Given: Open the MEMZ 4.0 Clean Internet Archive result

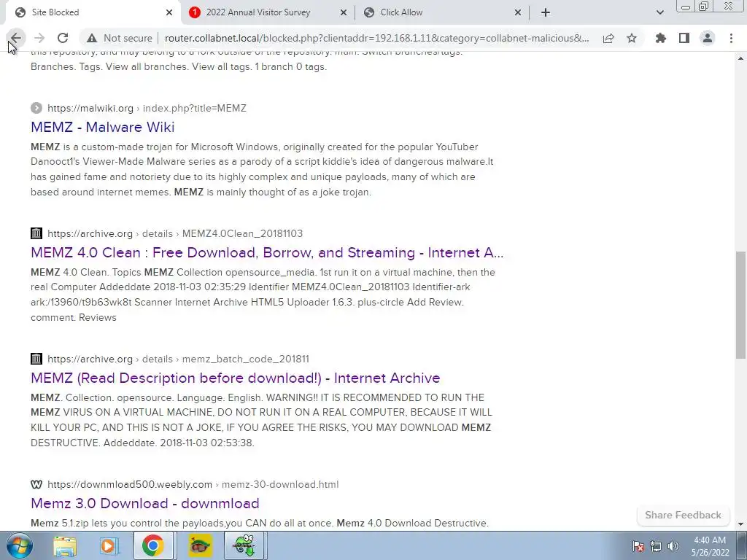Looking at the screenshot, I should click(x=267, y=252).
